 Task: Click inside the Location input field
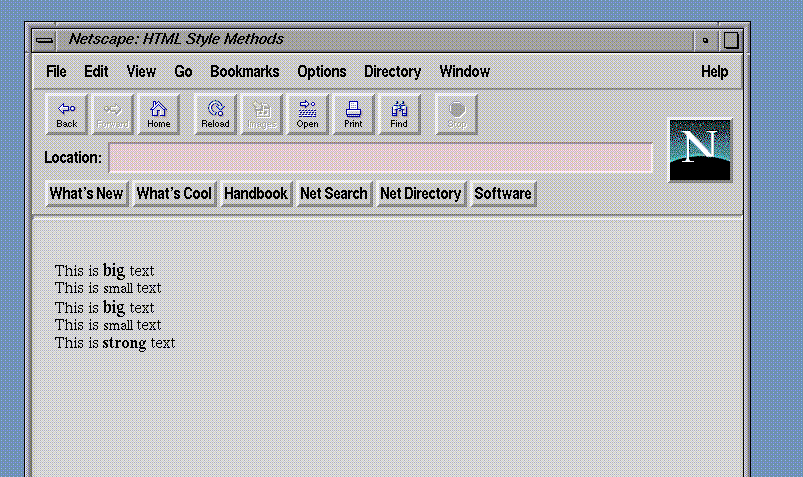[381, 157]
